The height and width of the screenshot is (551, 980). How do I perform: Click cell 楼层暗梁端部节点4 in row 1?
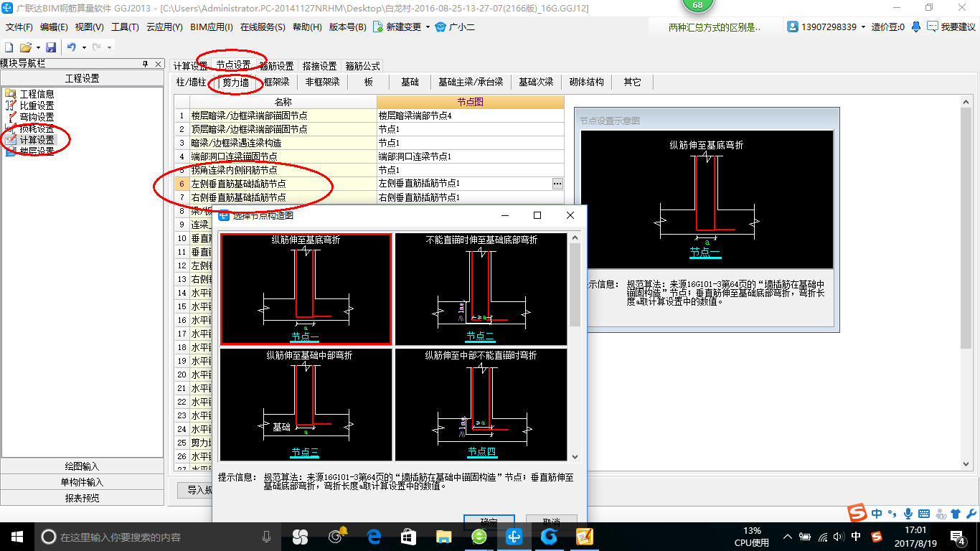470,116
